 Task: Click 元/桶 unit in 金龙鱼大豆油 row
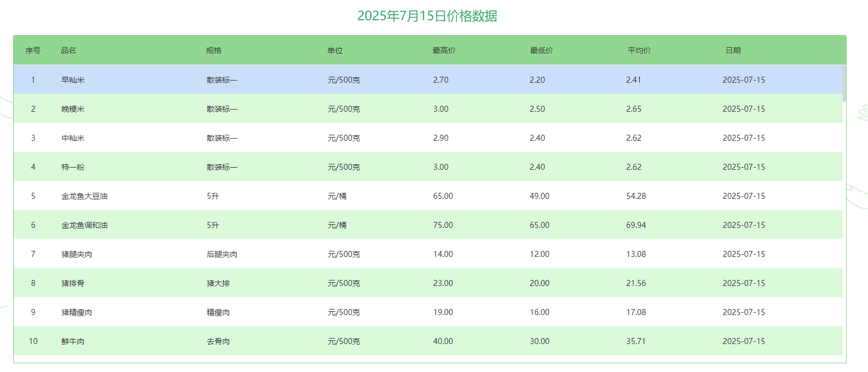click(337, 196)
